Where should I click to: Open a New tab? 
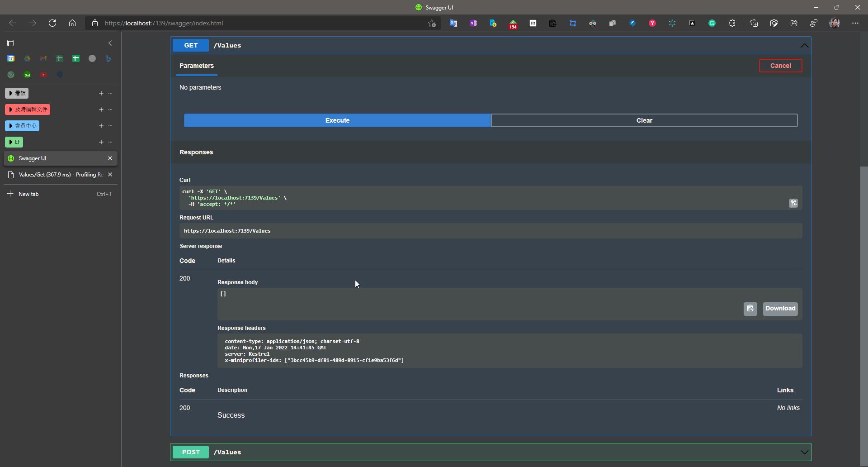click(x=61, y=194)
